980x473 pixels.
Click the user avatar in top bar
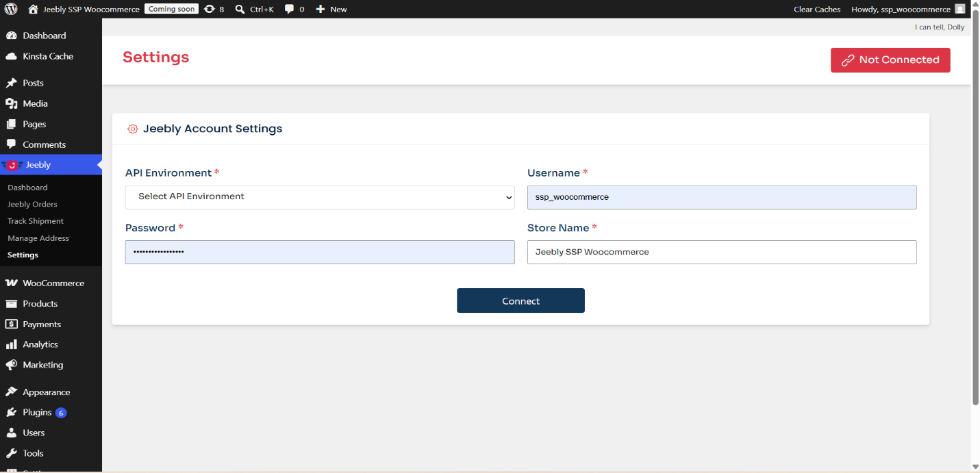tap(959, 9)
